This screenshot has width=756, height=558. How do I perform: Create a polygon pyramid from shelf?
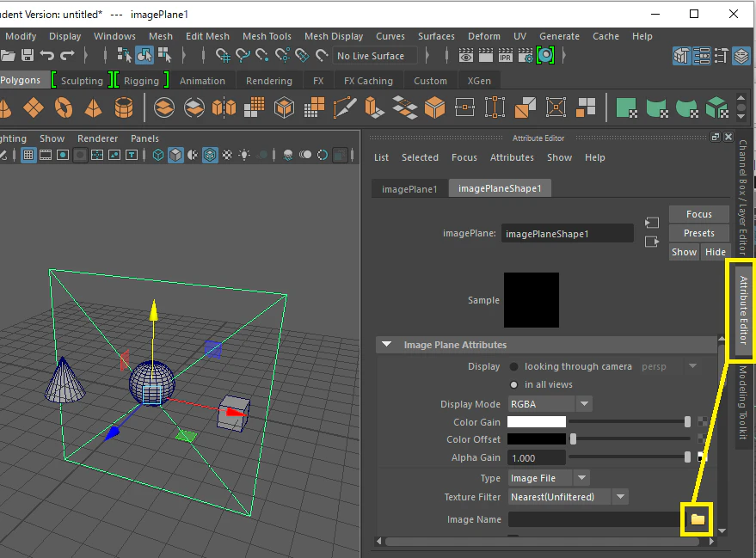[x=94, y=107]
